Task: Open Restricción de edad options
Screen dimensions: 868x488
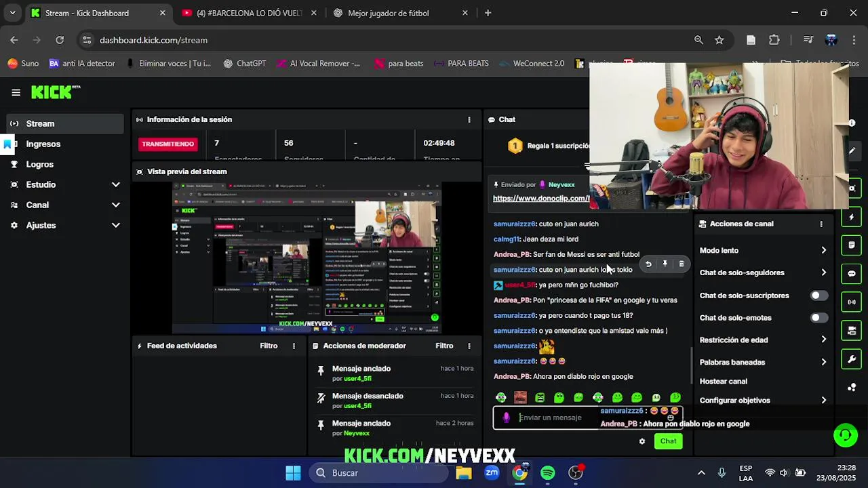Action: pos(764,340)
